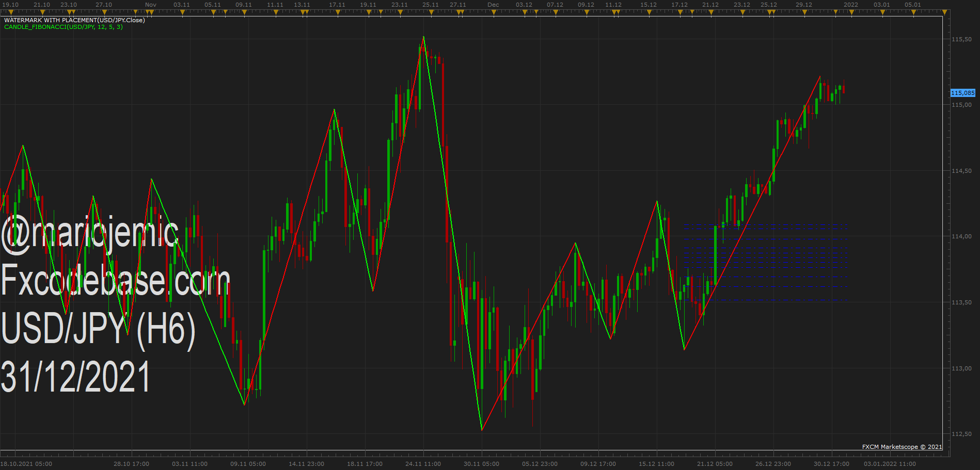Click the 30.12 17:00 time label
The image size is (980, 470).
tap(831, 464)
